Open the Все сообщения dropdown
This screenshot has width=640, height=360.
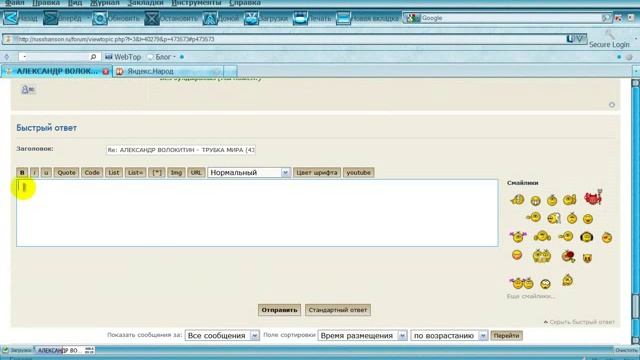coord(222,336)
